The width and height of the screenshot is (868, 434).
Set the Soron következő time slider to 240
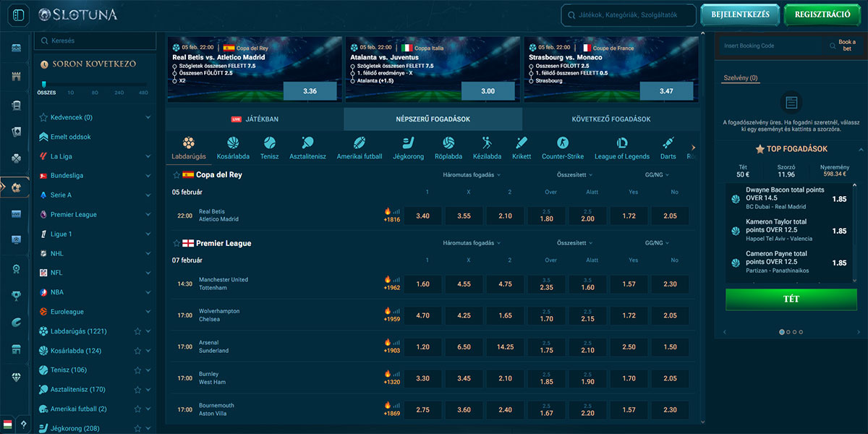click(x=119, y=93)
